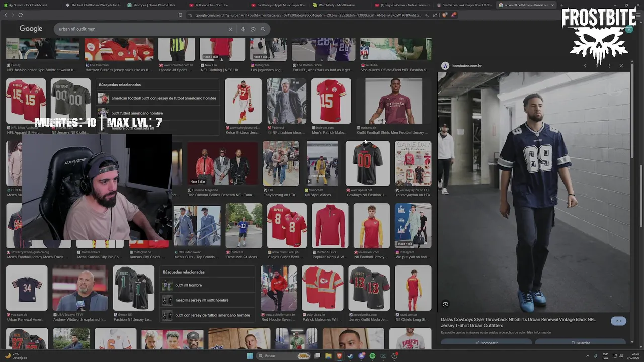Open Popular Men's Cutter & Buck red pullover

tap(330, 226)
